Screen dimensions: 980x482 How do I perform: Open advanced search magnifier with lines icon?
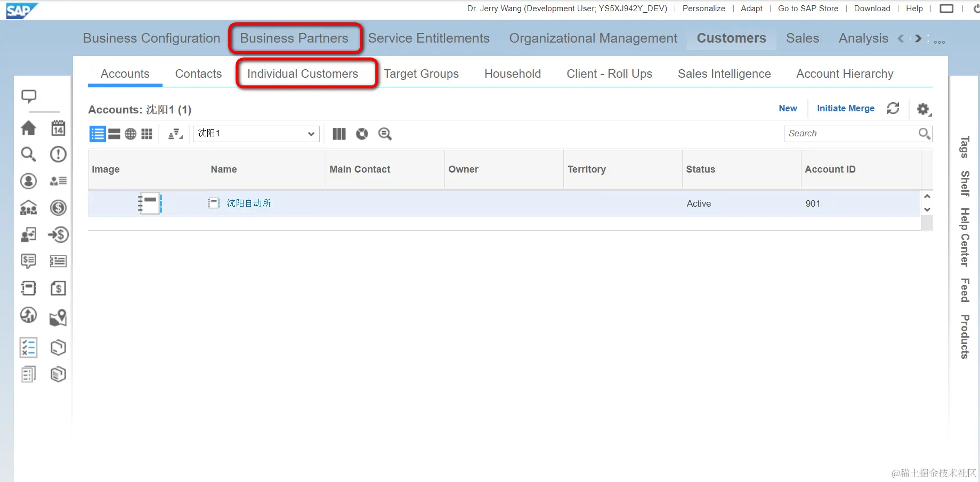(385, 134)
